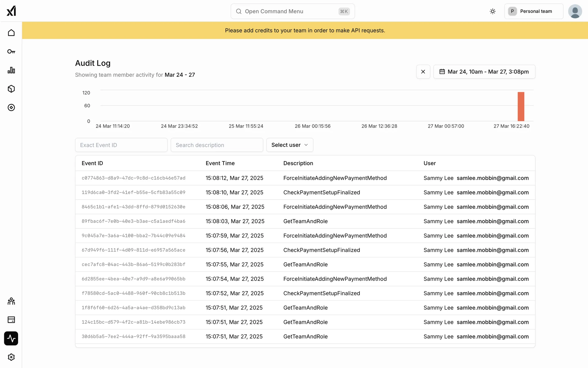This screenshot has height=368, width=588.
Task: Open settings gear icon in sidebar
Action: pyautogui.click(x=11, y=357)
